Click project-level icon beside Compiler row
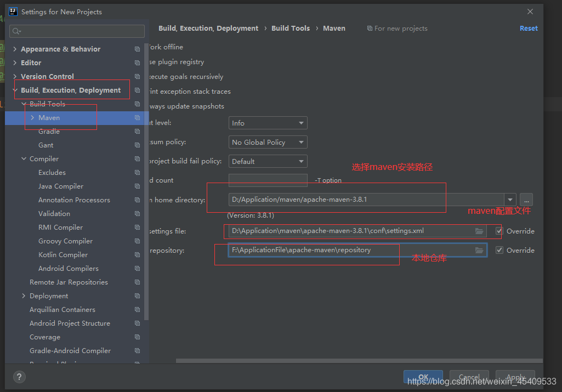Image resolution: width=562 pixels, height=392 pixels. pyautogui.click(x=137, y=159)
